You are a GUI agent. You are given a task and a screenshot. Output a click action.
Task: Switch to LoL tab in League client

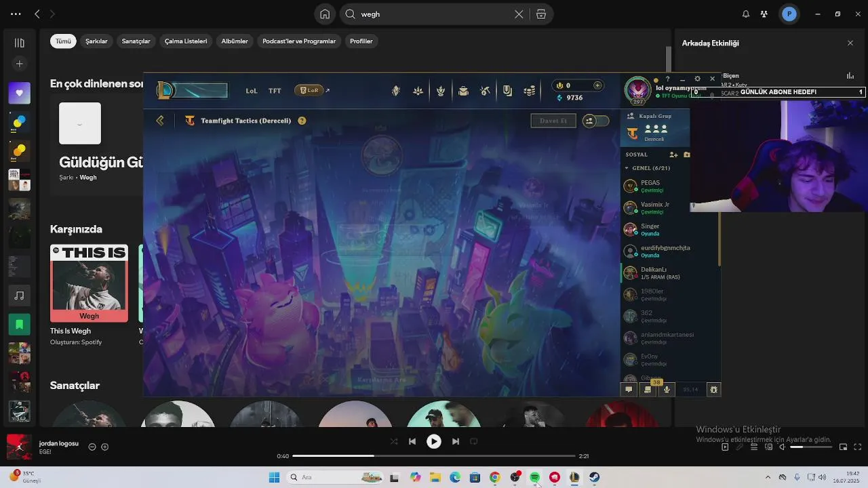(252, 91)
